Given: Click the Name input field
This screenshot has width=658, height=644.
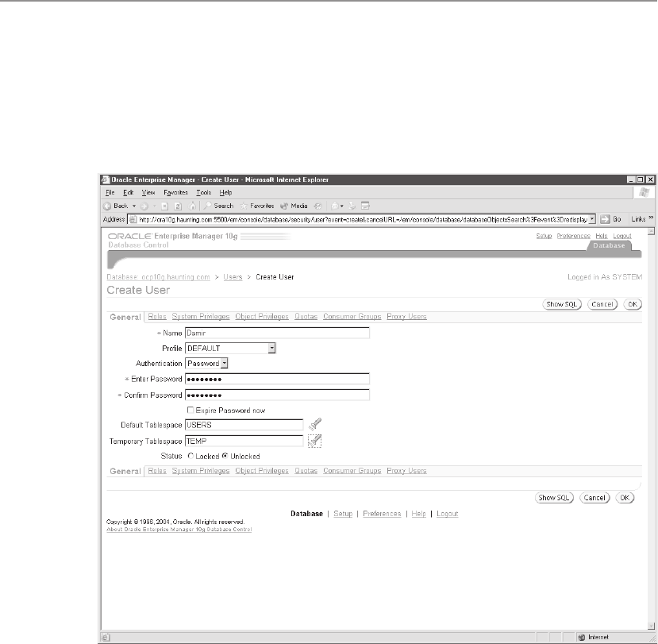Looking at the screenshot, I should [277, 333].
